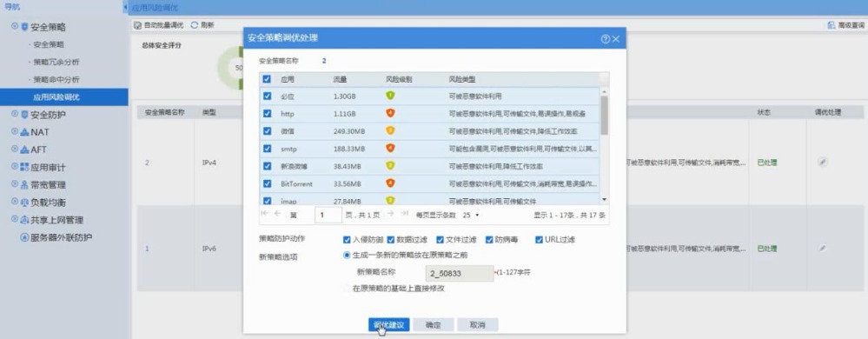Select 应用风险调优 in navigation
868x339 pixels.
coord(63,97)
